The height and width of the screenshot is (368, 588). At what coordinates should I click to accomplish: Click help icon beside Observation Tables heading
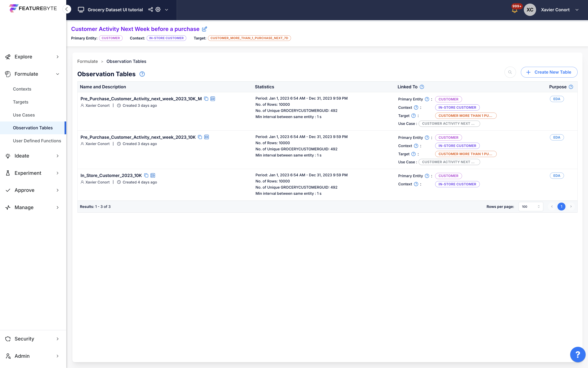[x=142, y=74]
